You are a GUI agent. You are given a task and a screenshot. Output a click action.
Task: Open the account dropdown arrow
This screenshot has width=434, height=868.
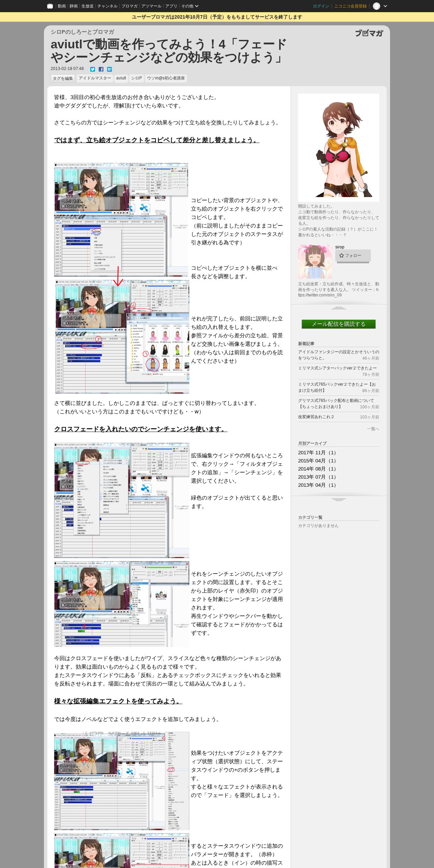pos(385,6)
